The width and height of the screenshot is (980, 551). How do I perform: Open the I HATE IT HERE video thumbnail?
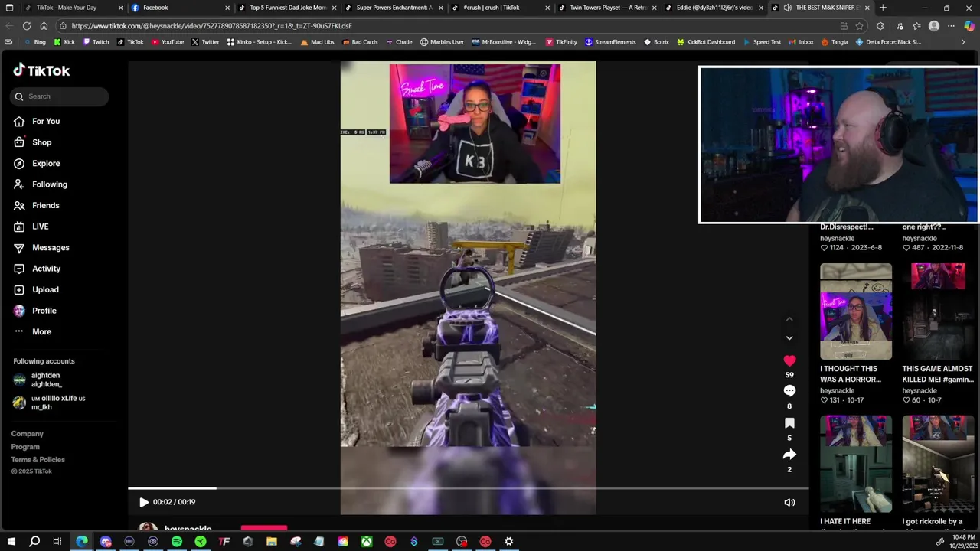pyautogui.click(x=856, y=464)
